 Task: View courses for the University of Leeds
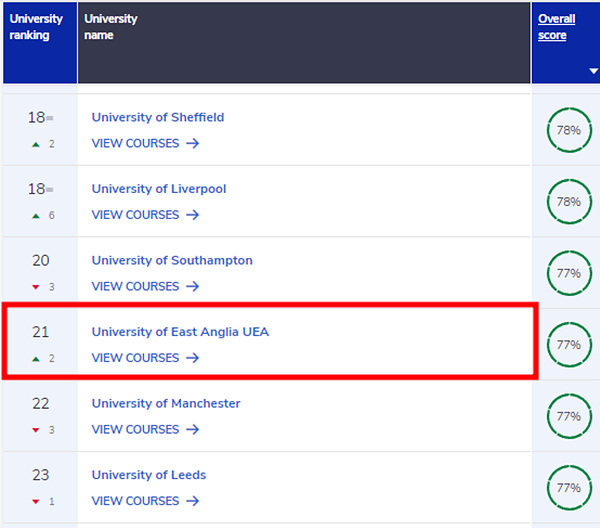(x=145, y=501)
